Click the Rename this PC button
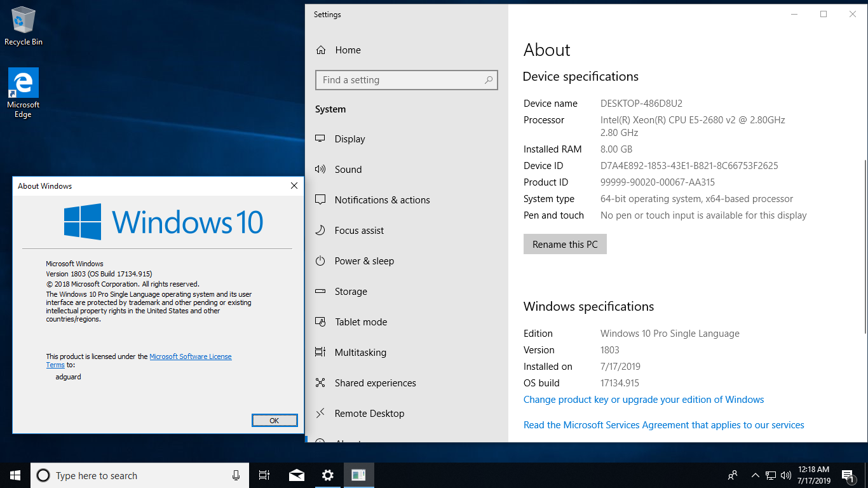 click(565, 244)
